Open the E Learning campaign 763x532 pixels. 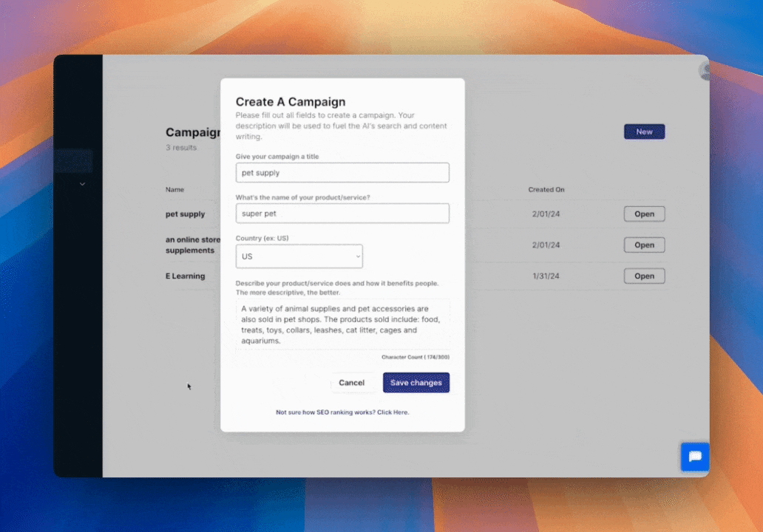coord(643,276)
